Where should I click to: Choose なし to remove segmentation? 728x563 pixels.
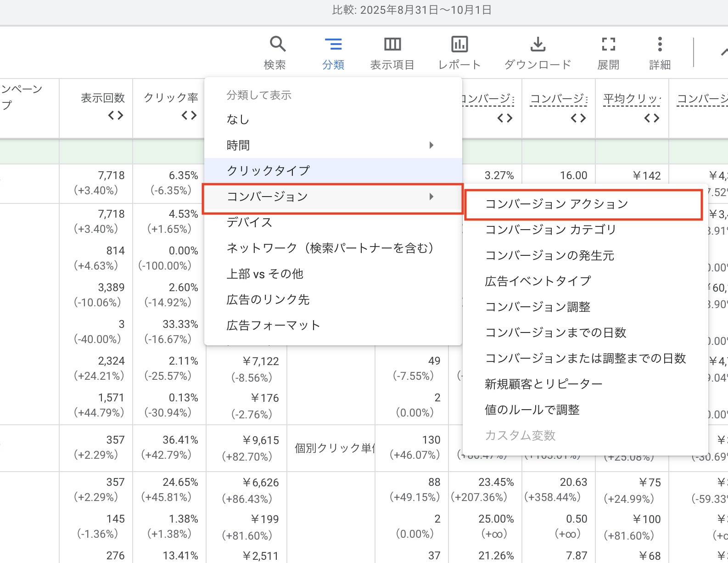click(x=238, y=119)
